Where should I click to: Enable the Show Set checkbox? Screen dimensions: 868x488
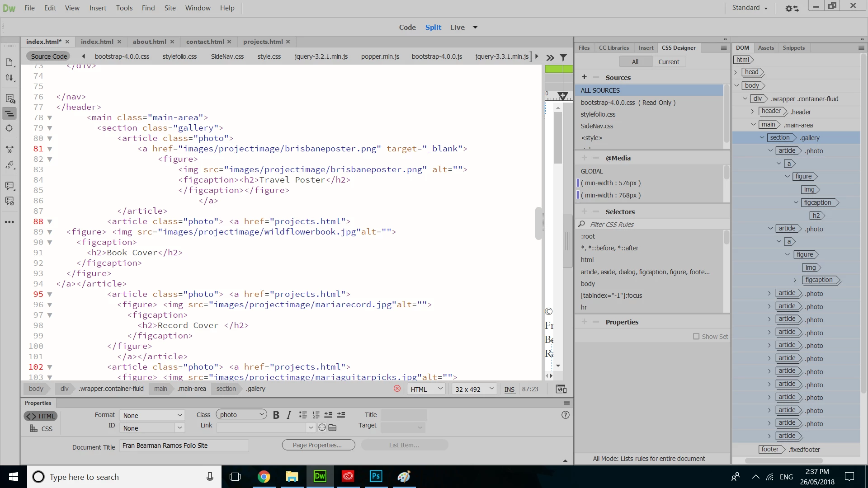pos(696,336)
